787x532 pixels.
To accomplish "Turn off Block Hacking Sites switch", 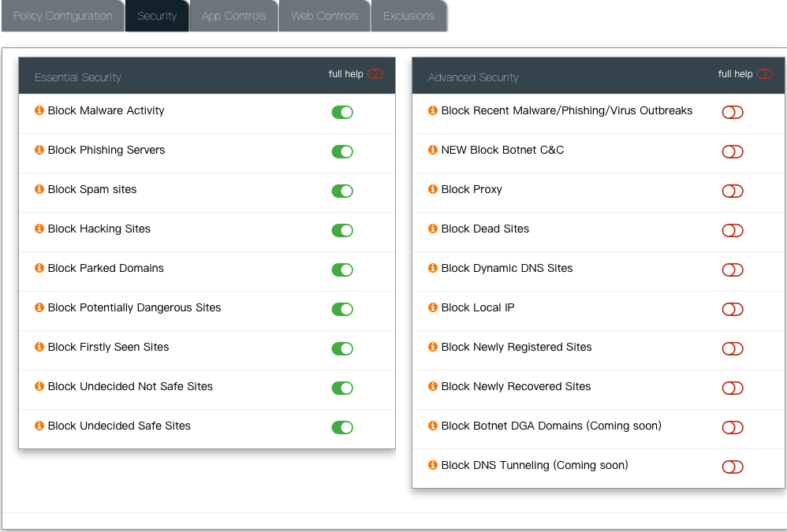I will (342, 230).
